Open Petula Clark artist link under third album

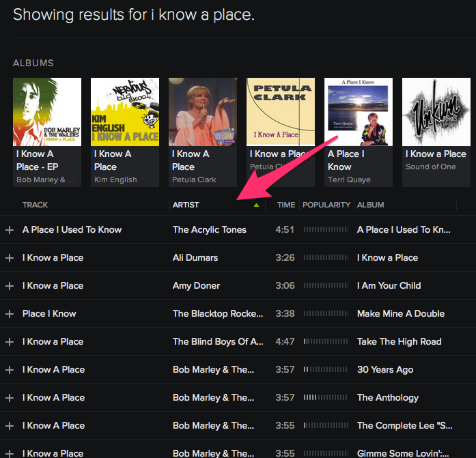[x=194, y=180]
